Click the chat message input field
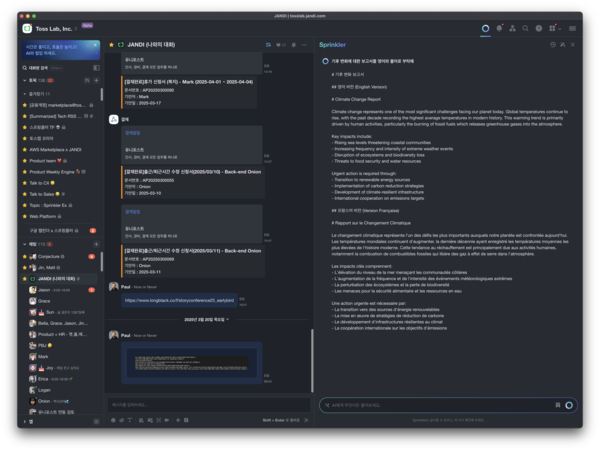 [x=200, y=405]
